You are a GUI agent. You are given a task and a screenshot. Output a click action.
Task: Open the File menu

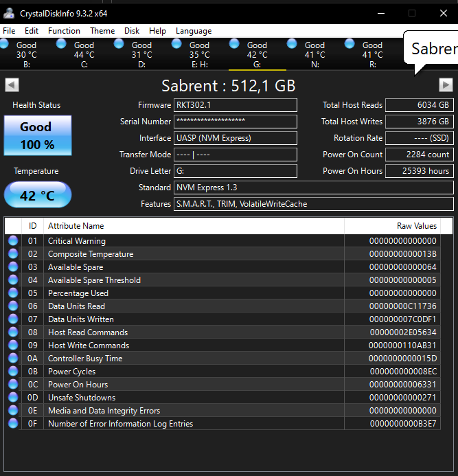tap(9, 31)
